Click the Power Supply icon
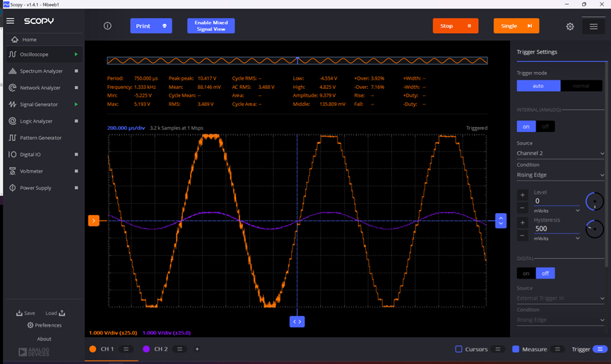The width and height of the screenshot is (611, 364). [13, 188]
